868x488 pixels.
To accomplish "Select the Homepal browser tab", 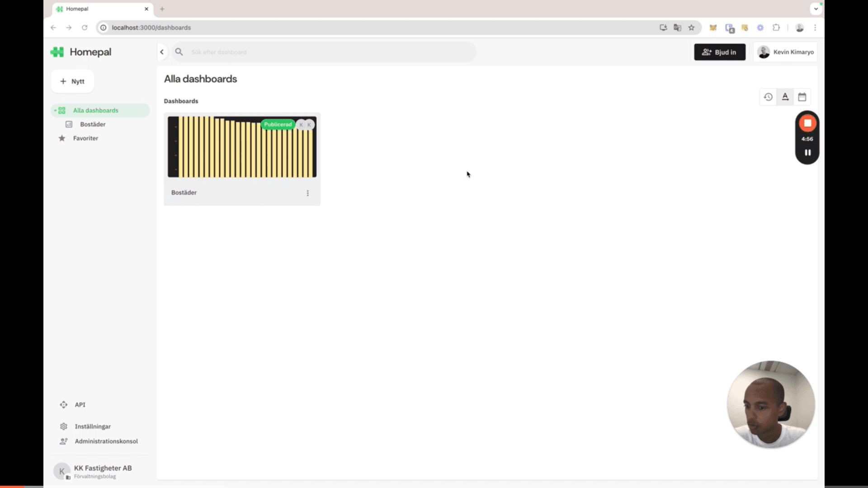I will pos(102,9).
